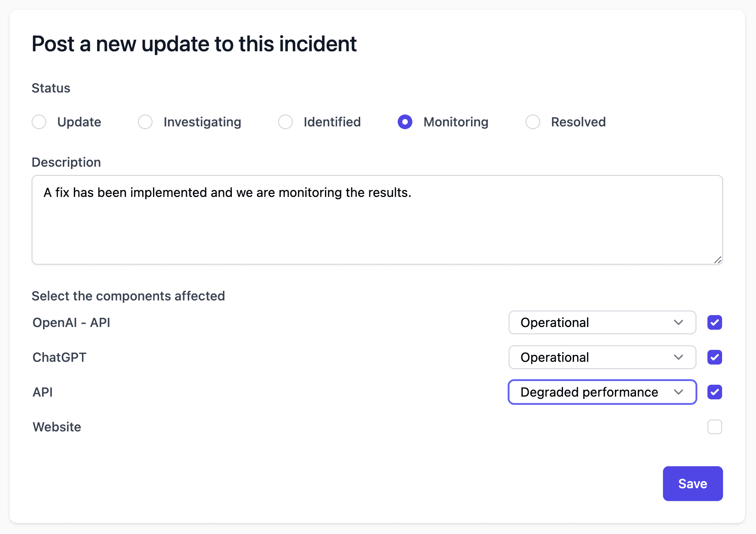Select the Monitoring status radio button
This screenshot has height=534, width=756.
tap(405, 122)
